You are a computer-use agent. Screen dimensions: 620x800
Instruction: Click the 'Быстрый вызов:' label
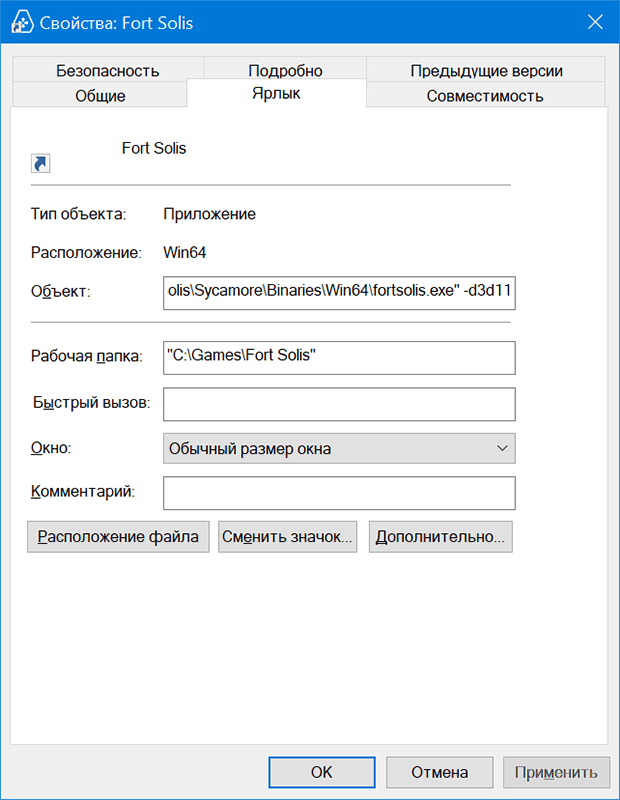coord(92,403)
